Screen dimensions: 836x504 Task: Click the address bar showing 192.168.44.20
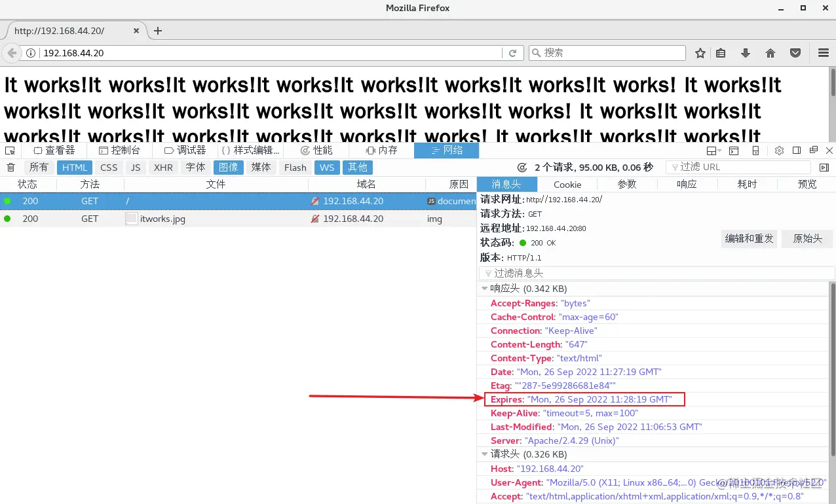click(271, 53)
